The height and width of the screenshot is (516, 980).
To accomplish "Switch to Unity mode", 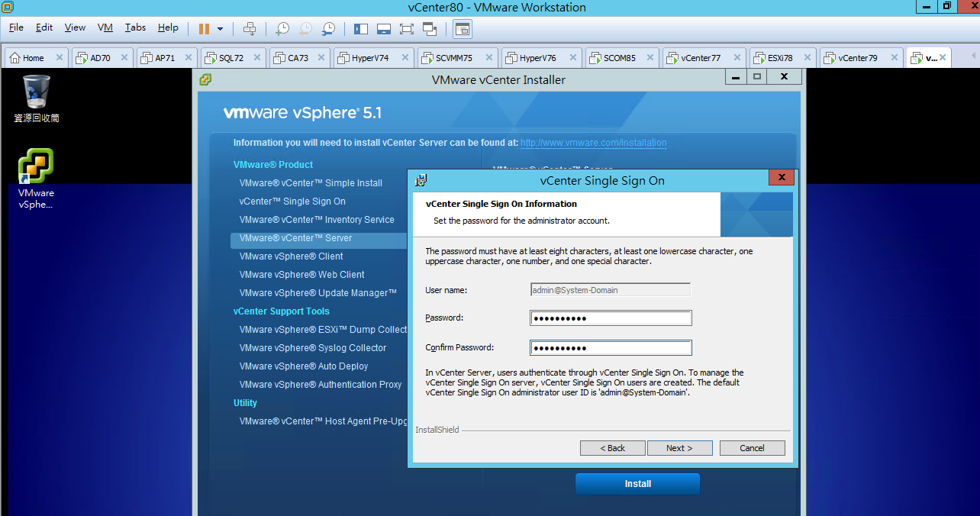I will click(430, 29).
